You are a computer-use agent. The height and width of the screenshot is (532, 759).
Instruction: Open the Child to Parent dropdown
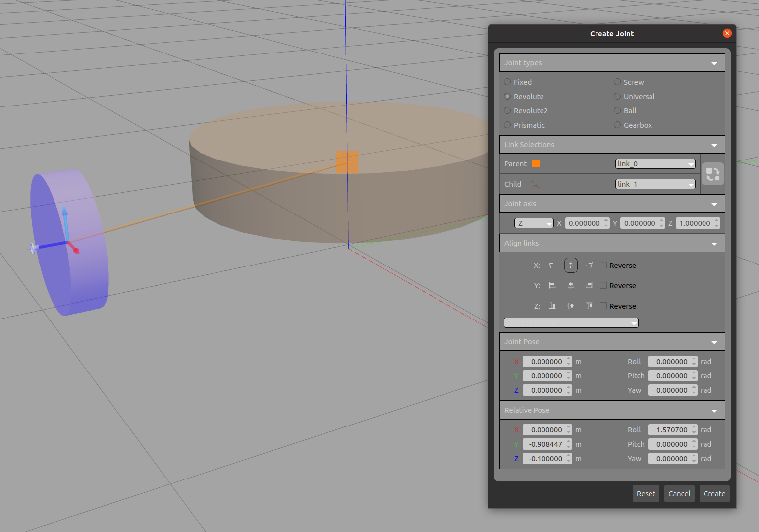pos(571,323)
